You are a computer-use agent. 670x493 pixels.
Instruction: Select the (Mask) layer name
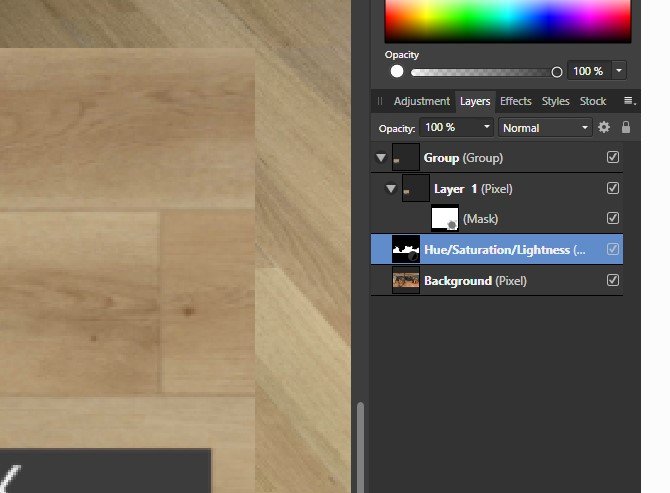click(480, 219)
